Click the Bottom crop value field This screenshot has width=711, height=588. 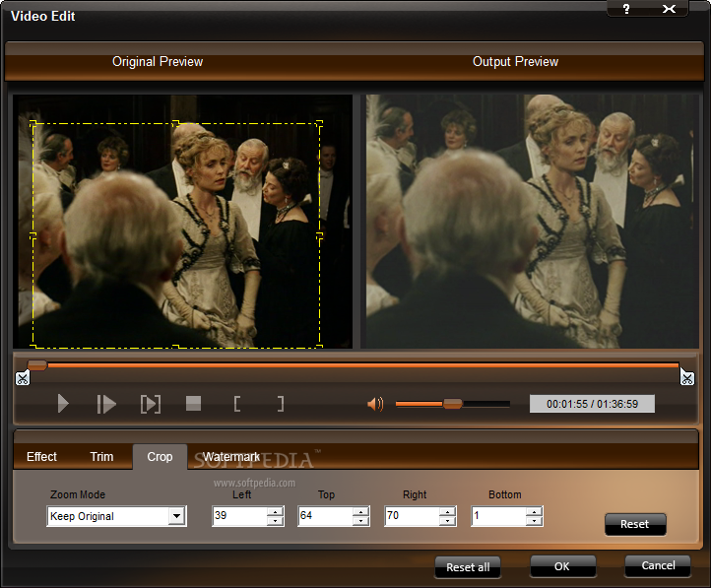tap(498, 516)
